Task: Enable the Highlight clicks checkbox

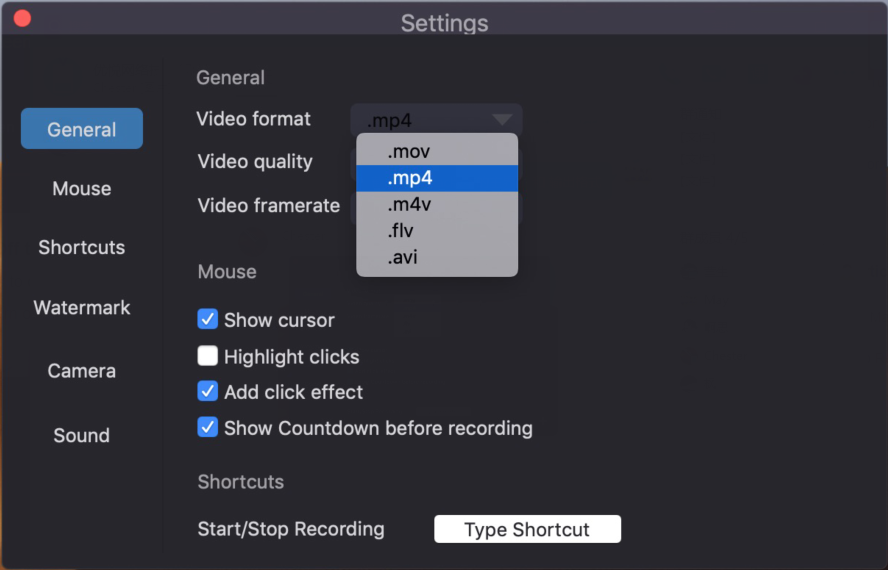Action: coord(208,356)
